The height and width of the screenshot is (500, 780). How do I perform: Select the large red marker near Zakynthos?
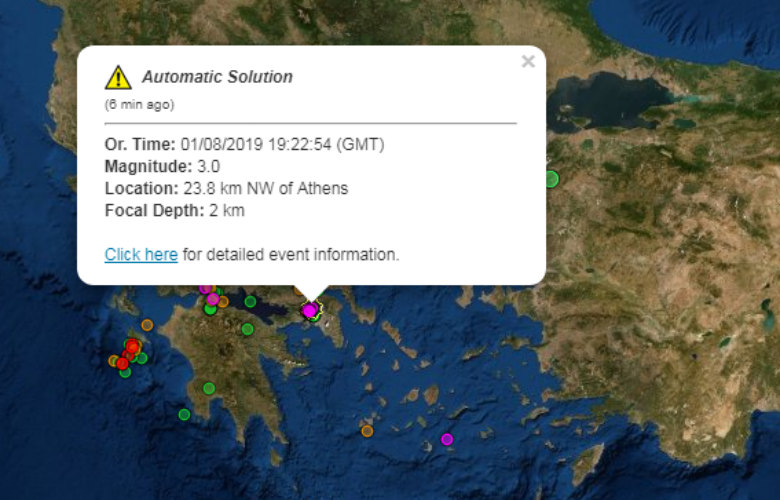click(132, 347)
